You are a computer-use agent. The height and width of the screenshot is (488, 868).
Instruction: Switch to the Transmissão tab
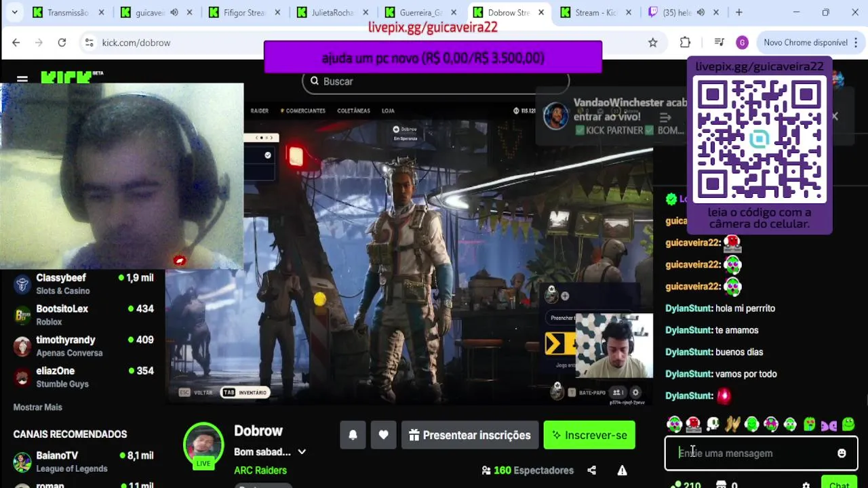pyautogui.click(x=68, y=12)
